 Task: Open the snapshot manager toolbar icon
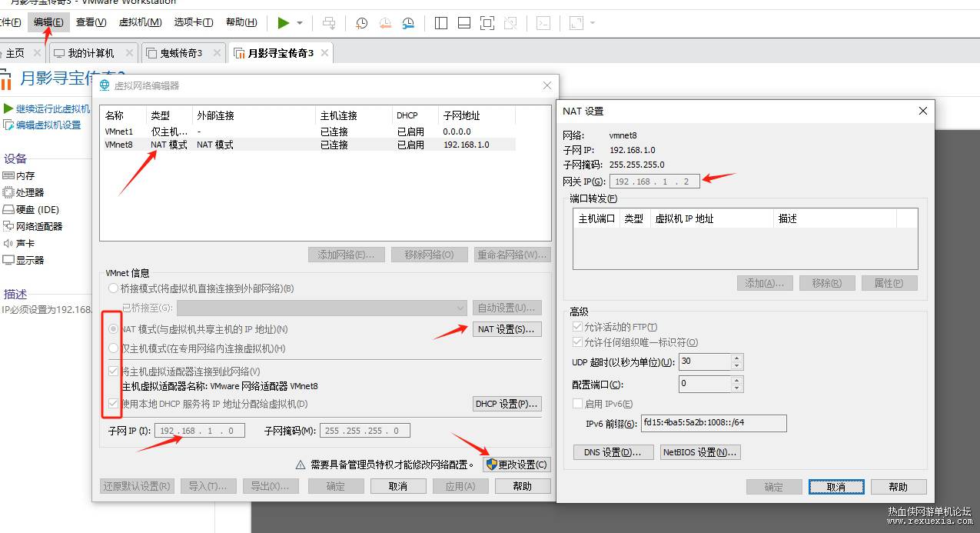[x=409, y=23]
